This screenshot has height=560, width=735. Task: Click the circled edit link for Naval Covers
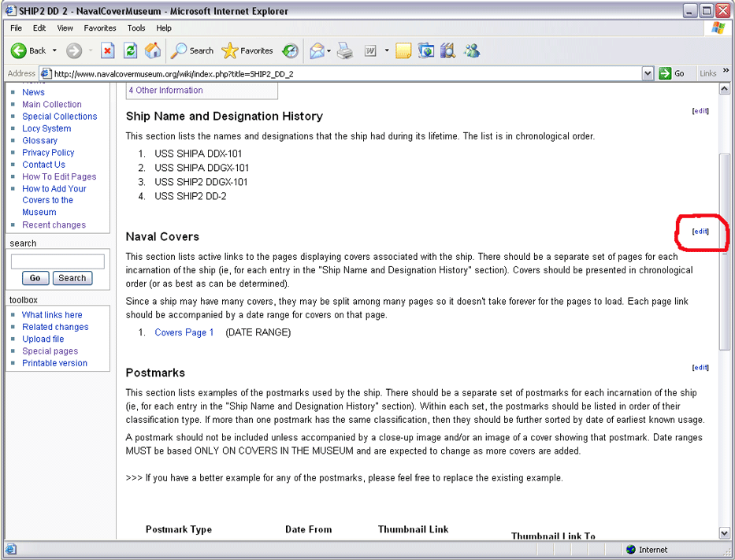(700, 232)
